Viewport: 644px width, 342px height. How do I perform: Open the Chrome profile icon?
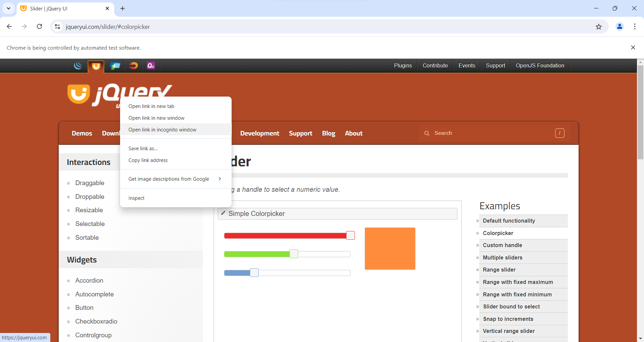coord(620,26)
